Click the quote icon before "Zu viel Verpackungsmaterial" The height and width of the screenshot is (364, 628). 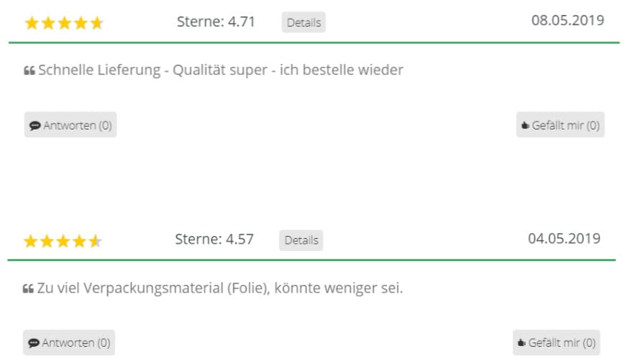pyautogui.click(x=29, y=289)
